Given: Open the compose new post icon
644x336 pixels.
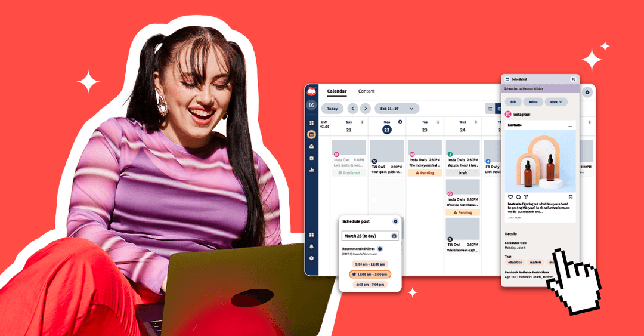Looking at the screenshot, I should pyautogui.click(x=311, y=106).
